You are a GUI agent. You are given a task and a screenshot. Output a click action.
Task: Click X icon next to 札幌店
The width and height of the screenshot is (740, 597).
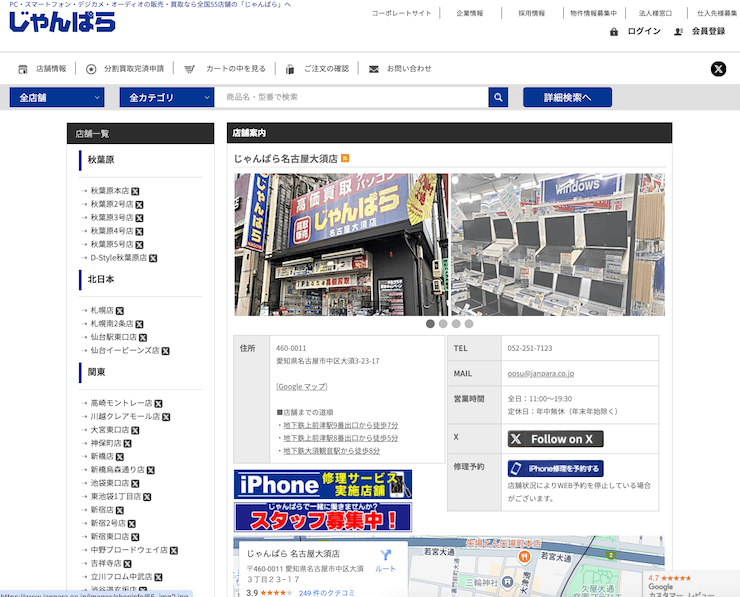tap(120, 311)
